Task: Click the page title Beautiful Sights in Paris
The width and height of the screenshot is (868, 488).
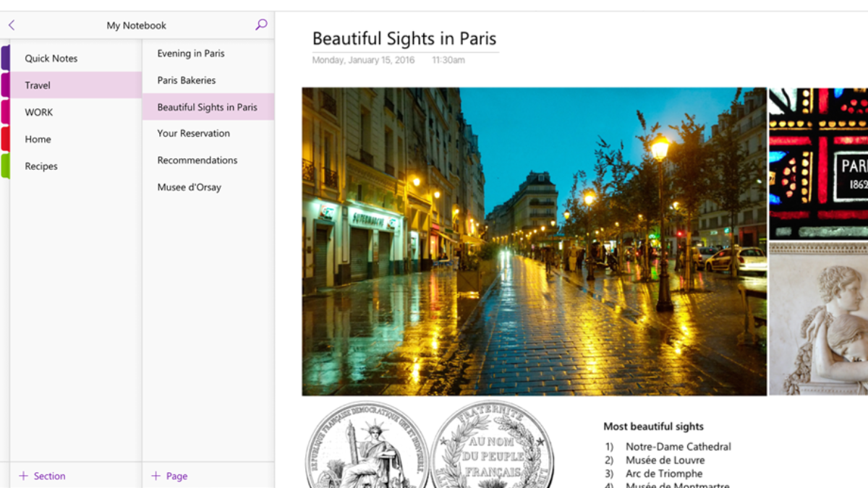Action: tap(404, 38)
